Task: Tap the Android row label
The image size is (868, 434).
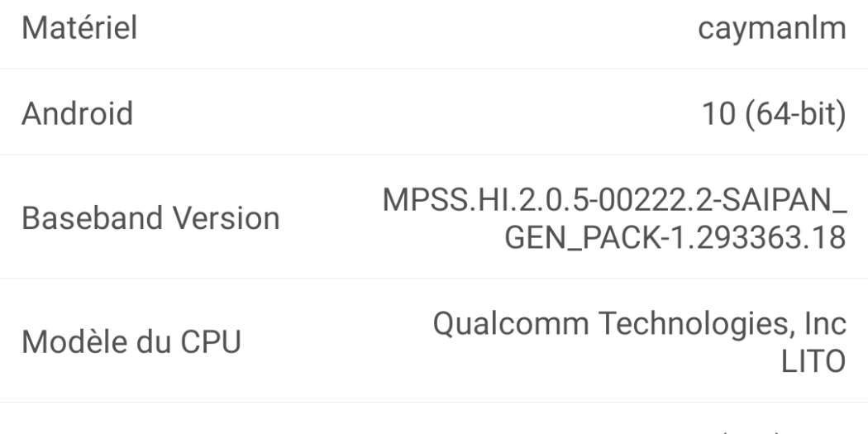Action: (77, 113)
